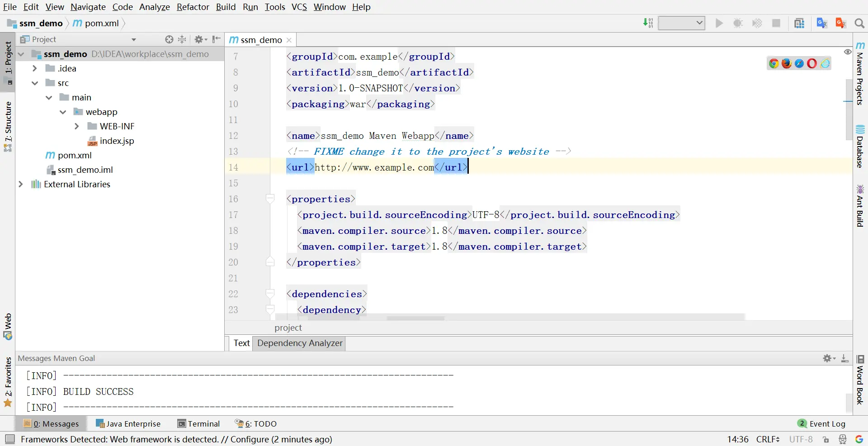Image resolution: width=868 pixels, height=446 pixels.
Task: Open page in Internet Explorer icon
Action: tap(825, 63)
